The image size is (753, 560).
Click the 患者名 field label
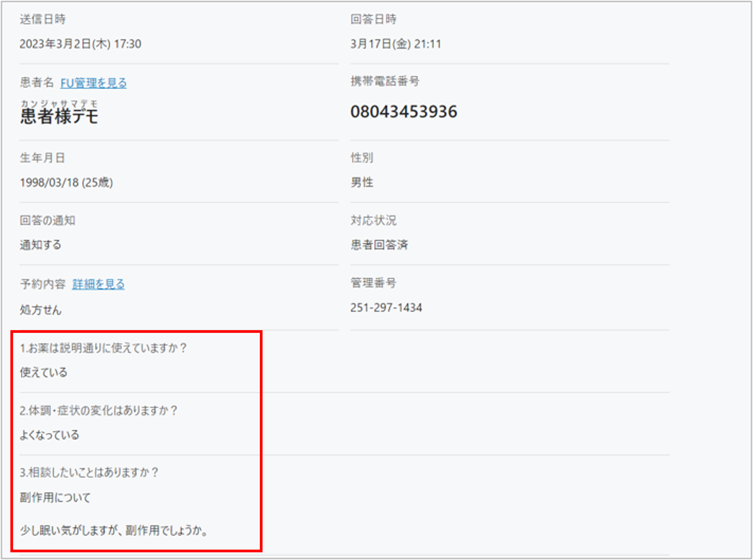pyautogui.click(x=37, y=82)
